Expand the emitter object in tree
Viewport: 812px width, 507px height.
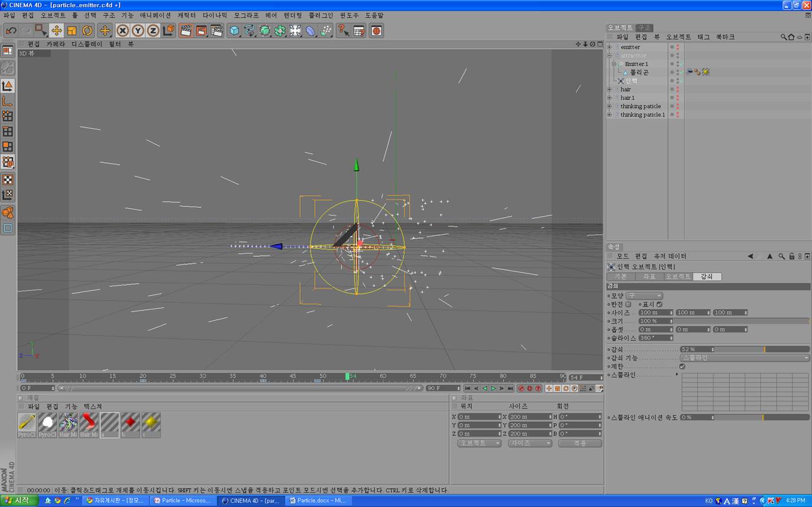tap(609, 47)
